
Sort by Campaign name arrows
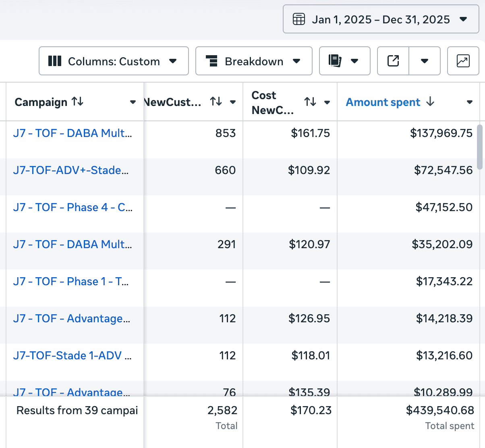coord(77,102)
